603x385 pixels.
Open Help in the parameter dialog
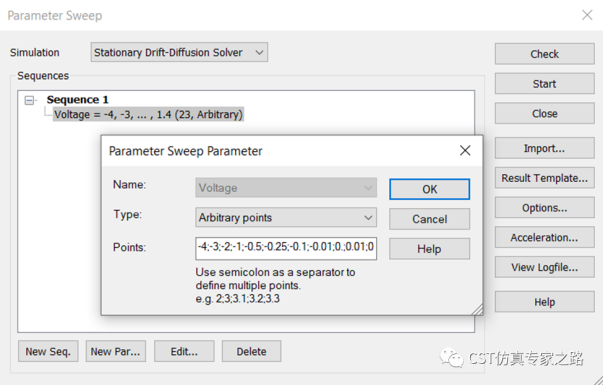click(x=429, y=249)
